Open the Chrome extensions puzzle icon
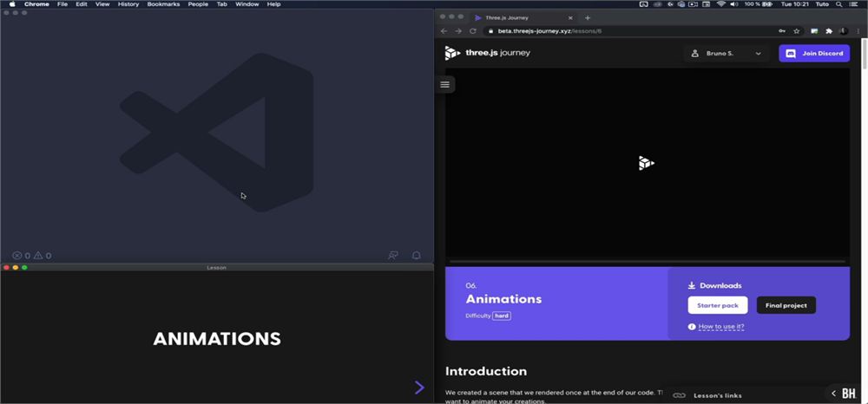 tap(829, 31)
